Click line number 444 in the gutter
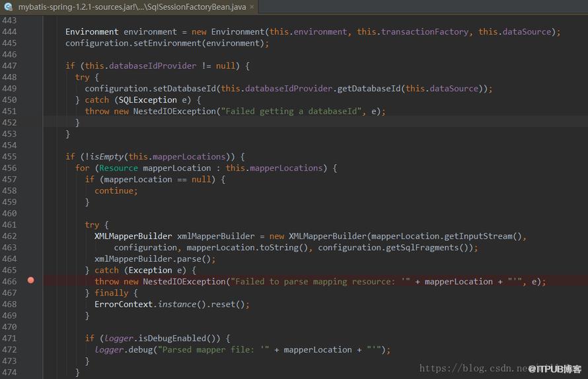 [x=9, y=32]
